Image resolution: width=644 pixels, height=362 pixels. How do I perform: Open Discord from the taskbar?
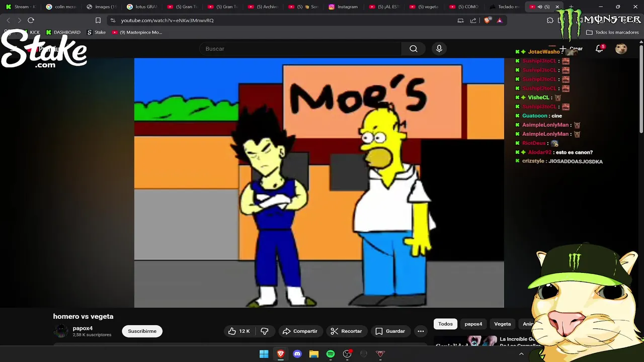coord(297,354)
